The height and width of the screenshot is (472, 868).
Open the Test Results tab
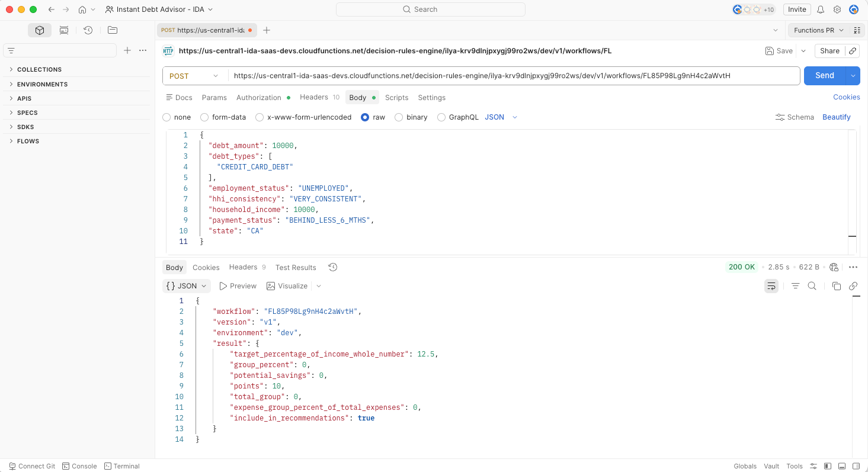coord(296,268)
